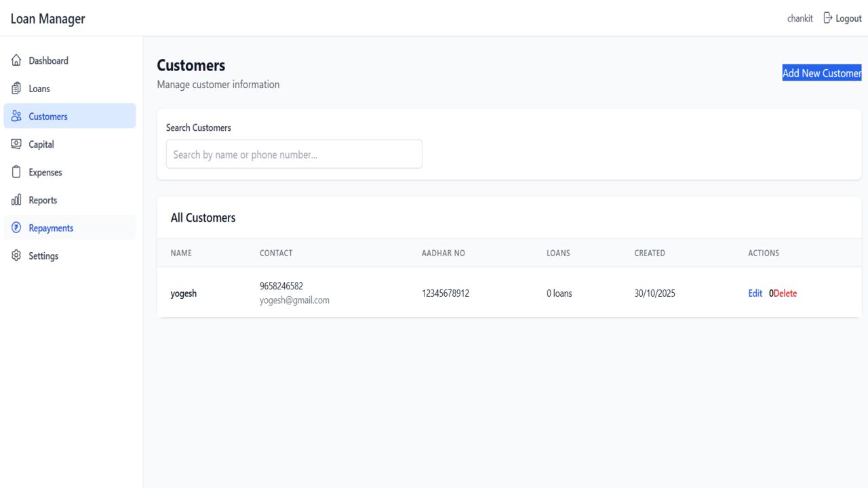Click the email yogesh@gmail.com
Screen dimensions: 868x488
(x=294, y=300)
